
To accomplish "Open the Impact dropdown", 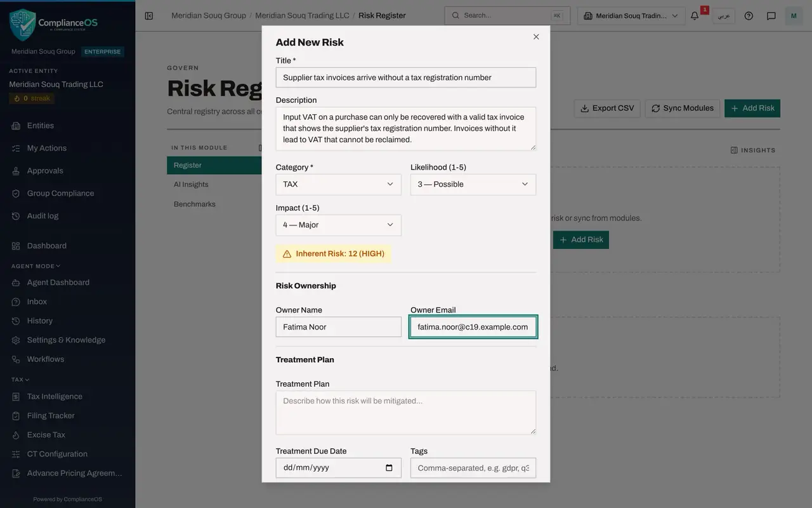I will click(x=339, y=225).
